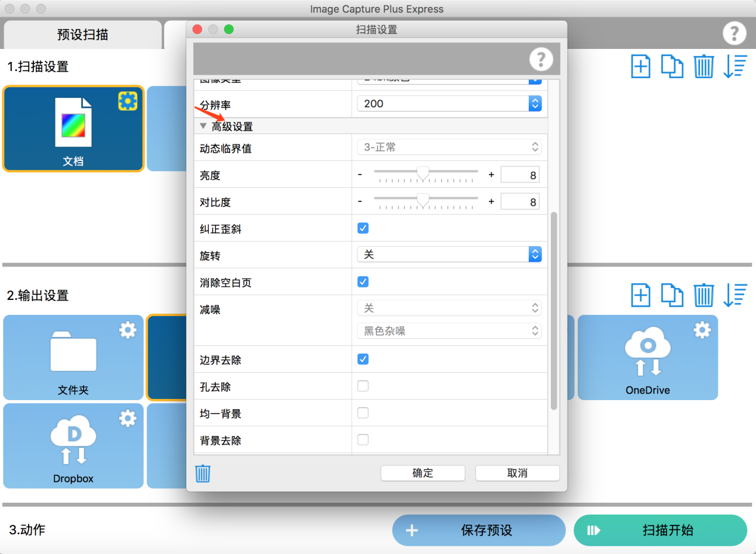Switch to the 预设扫描 tab
756x554 pixels.
coord(83,34)
